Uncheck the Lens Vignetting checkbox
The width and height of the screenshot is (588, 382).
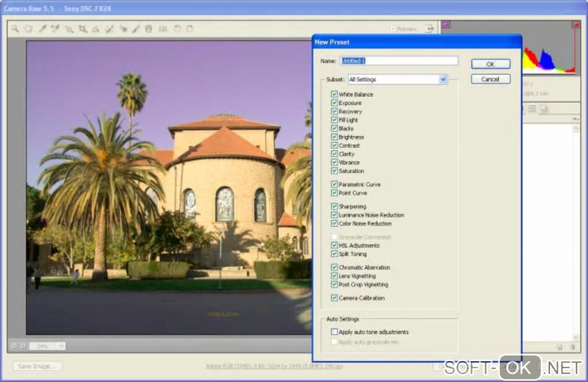tap(334, 276)
